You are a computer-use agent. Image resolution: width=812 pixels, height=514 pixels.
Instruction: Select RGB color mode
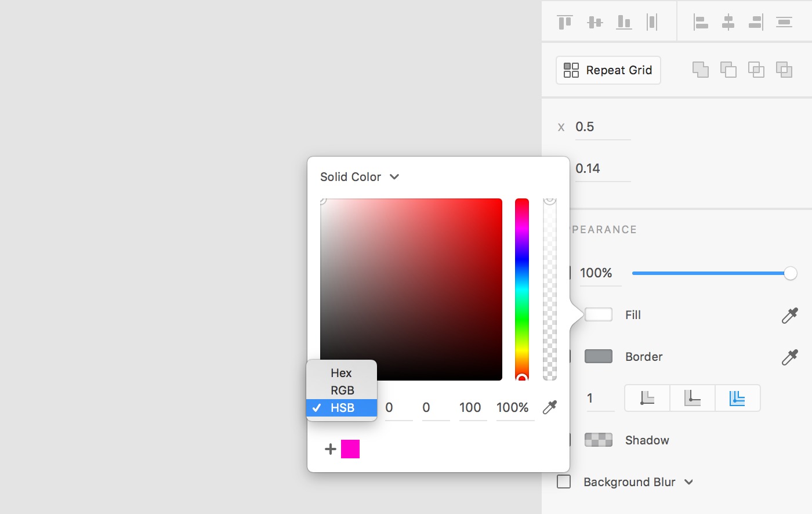point(342,390)
